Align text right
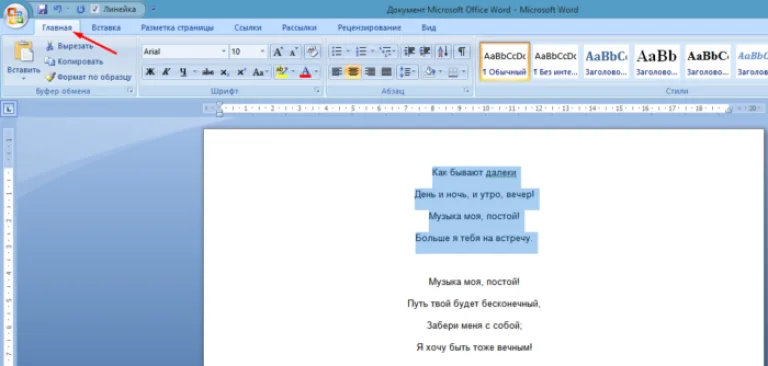The height and width of the screenshot is (366, 768). click(370, 72)
